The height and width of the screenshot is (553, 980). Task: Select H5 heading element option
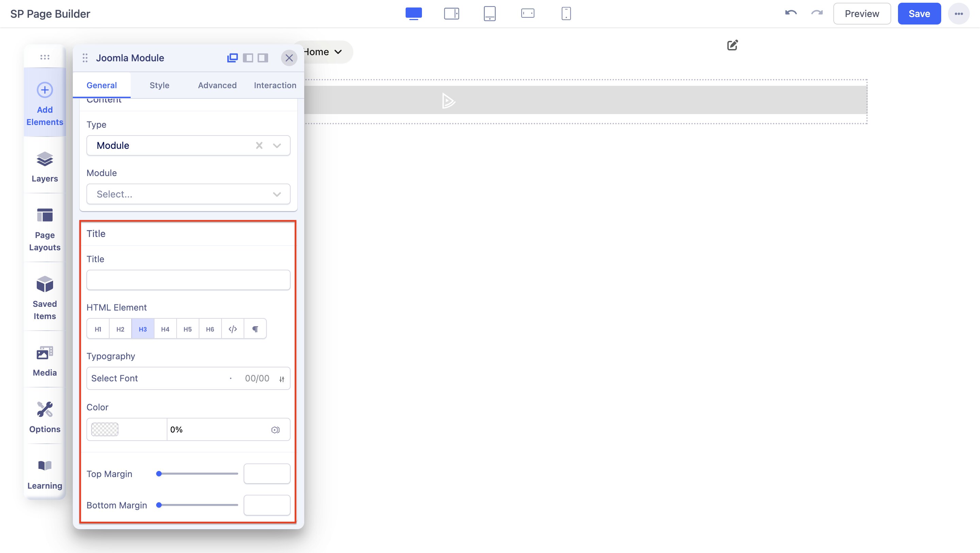187,329
